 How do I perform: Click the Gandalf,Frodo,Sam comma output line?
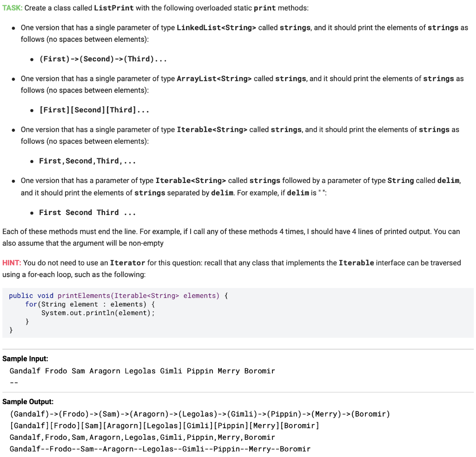142,437
